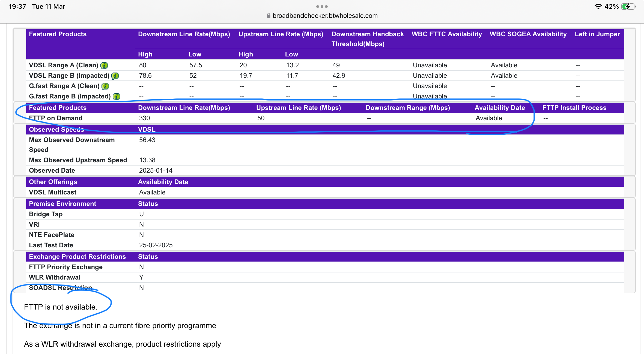Click the Observed Speeds section header
The height and width of the screenshot is (354, 644).
(x=56, y=130)
